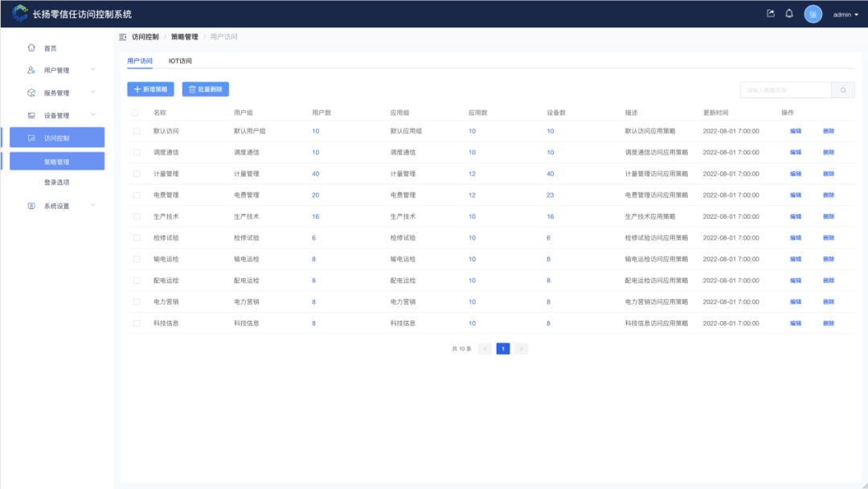Screen dimensions: 868x489
Task: Focus the policy name search input field
Action: point(785,90)
